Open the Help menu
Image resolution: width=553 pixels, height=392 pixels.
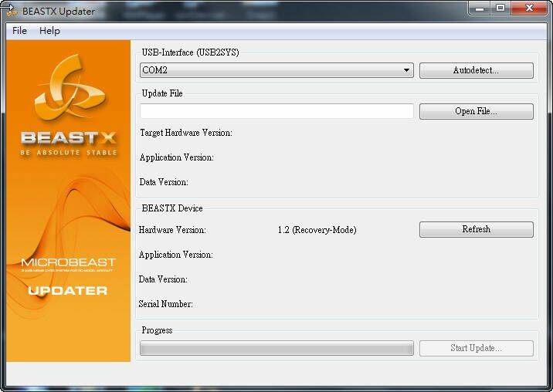pyautogui.click(x=49, y=31)
